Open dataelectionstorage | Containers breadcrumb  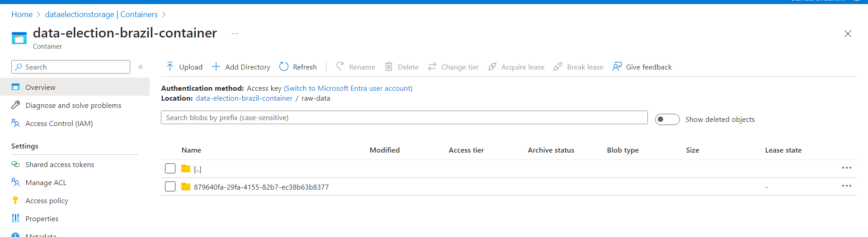(101, 14)
